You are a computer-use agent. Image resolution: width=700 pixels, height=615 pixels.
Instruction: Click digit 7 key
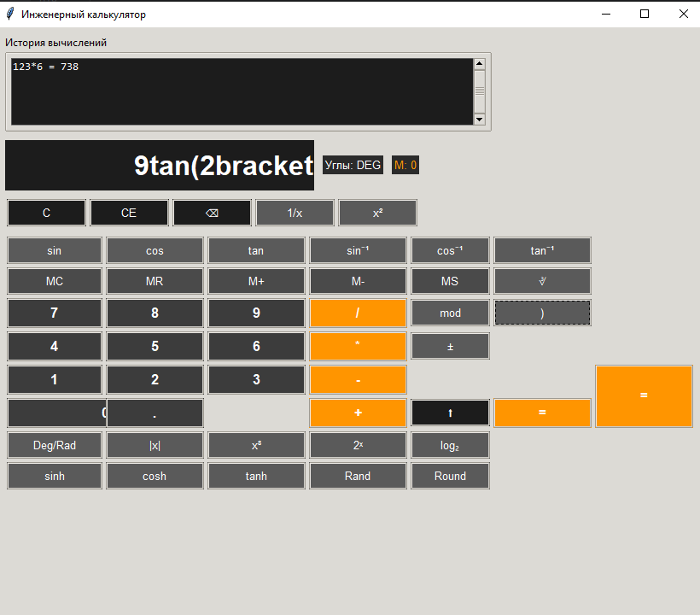click(x=55, y=313)
